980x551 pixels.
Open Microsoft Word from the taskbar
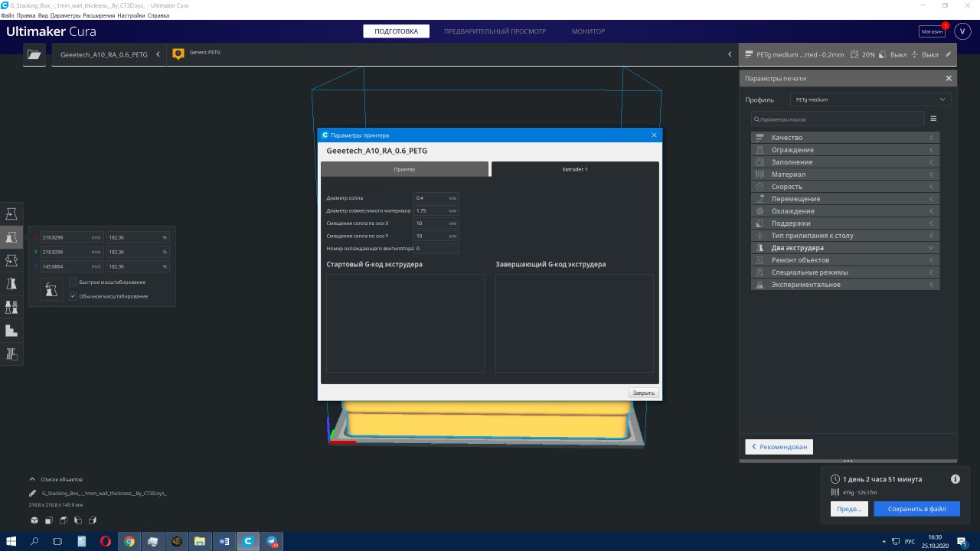[224, 541]
